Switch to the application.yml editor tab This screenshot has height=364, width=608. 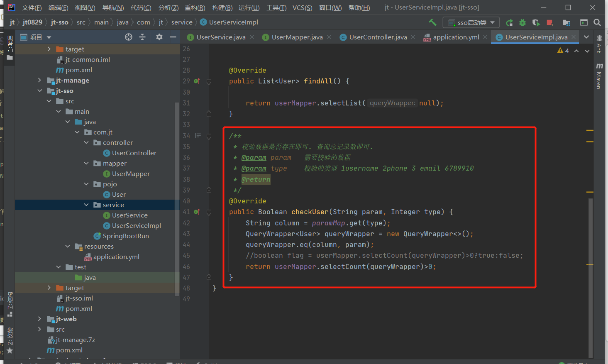[x=456, y=37]
